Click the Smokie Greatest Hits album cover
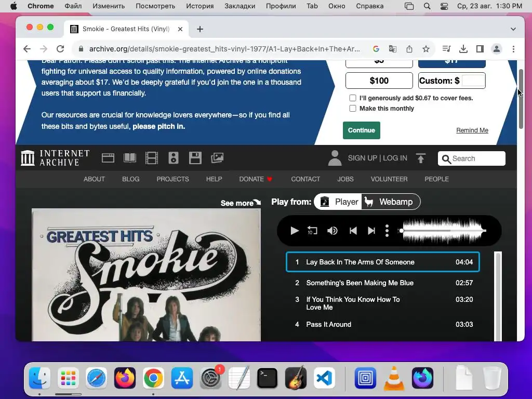 [x=146, y=275]
